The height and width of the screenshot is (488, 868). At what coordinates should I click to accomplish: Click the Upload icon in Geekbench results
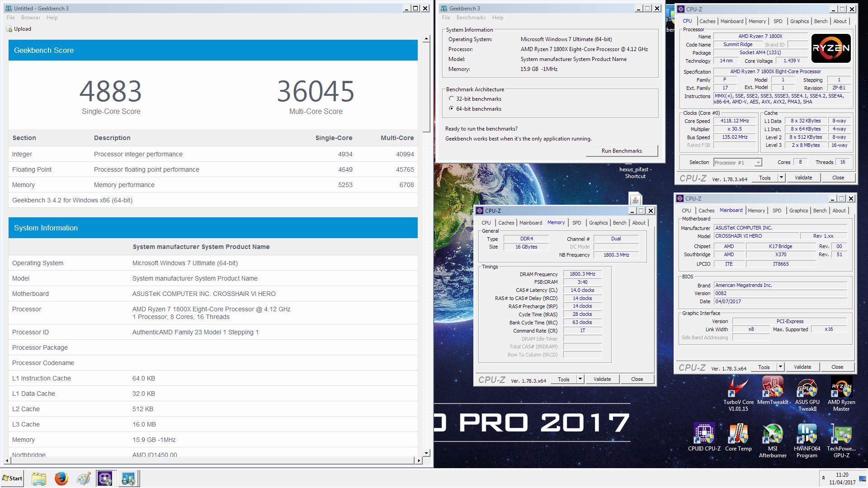9,29
